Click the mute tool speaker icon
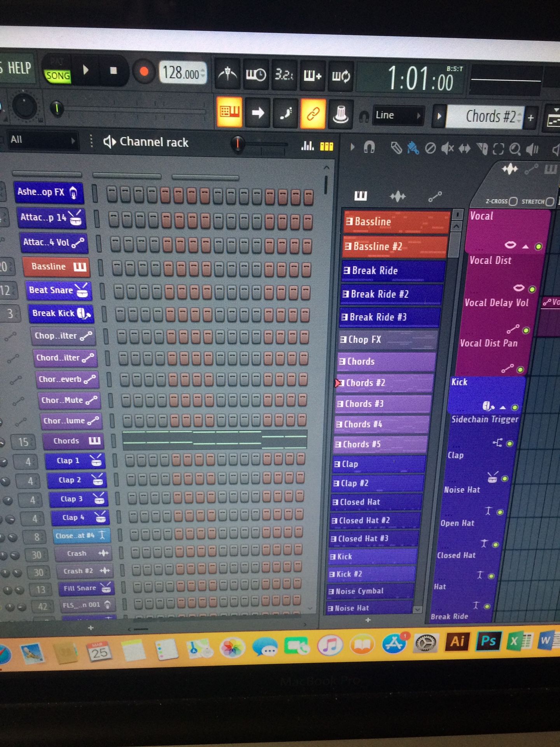The height and width of the screenshot is (747, 560). [447, 148]
